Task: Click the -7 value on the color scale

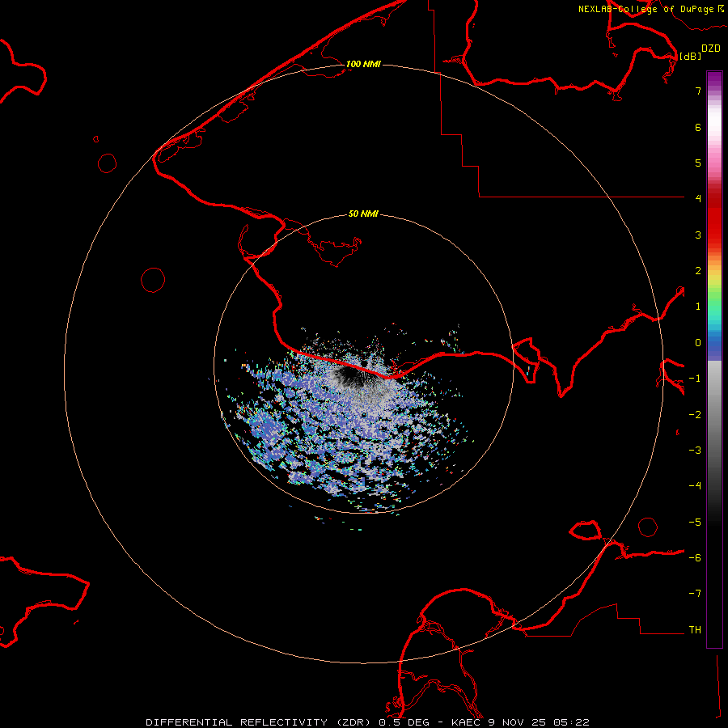Action: click(x=695, y=594)
